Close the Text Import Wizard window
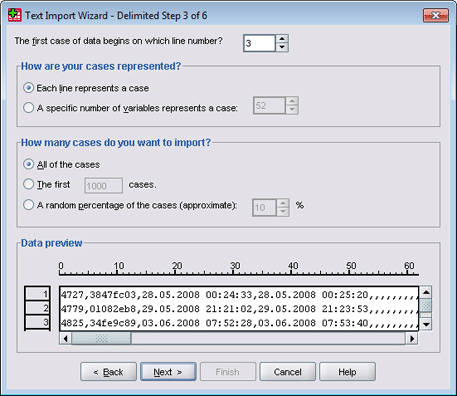Screen dimensions: 457x396 (436, 15)
